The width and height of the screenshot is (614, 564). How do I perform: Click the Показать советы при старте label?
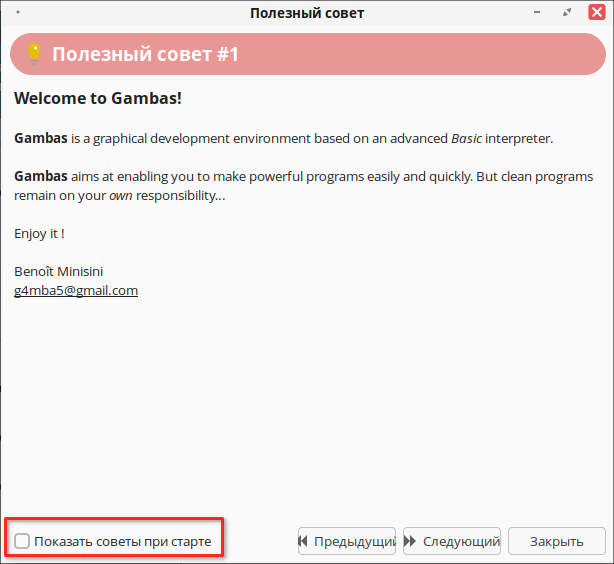pyautogui.click(x=122, y=542)
